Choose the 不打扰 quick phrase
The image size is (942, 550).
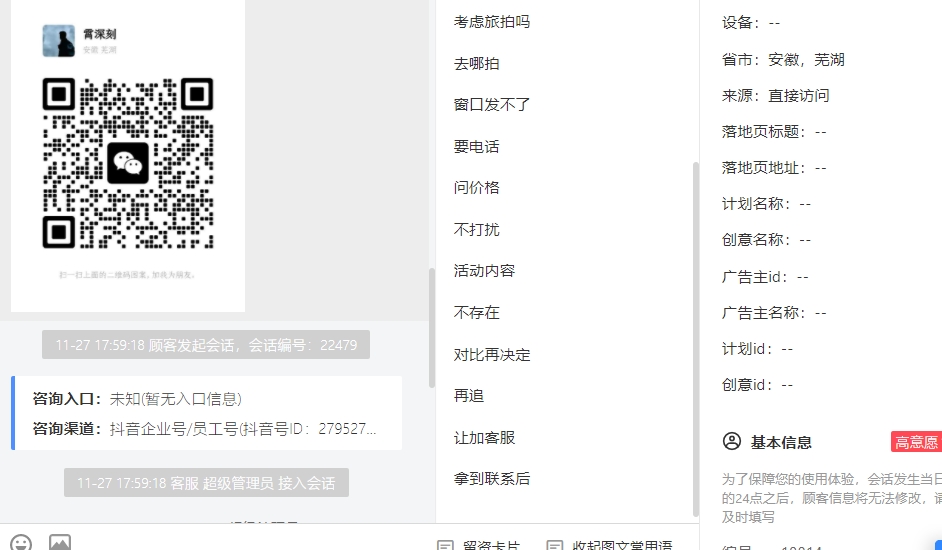pos(476,229)
